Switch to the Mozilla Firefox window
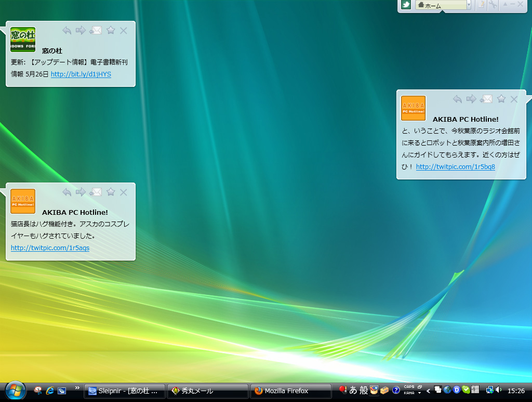The height and width of the screenshot is (402, 532). [290, 391]
